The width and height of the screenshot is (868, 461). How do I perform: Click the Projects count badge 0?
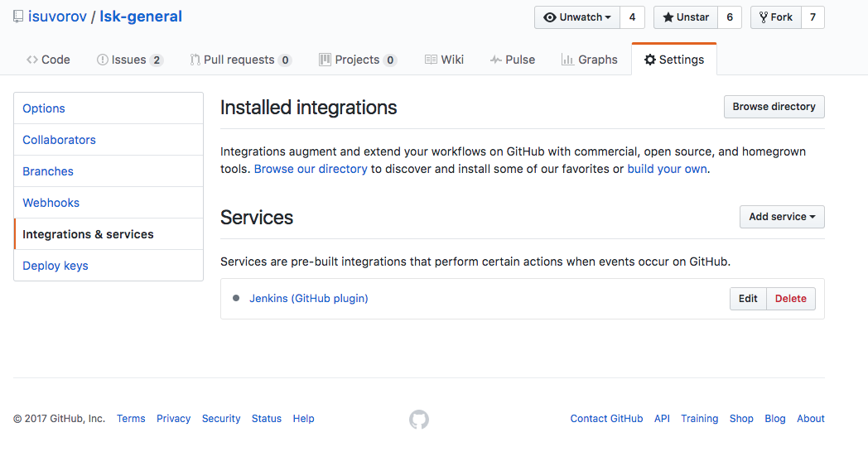click(390, 60)
